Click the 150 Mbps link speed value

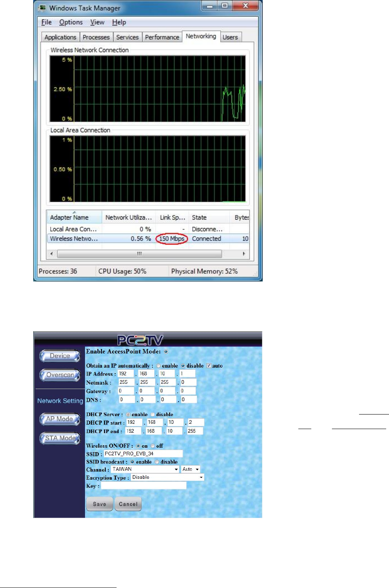tap(172, 239)
